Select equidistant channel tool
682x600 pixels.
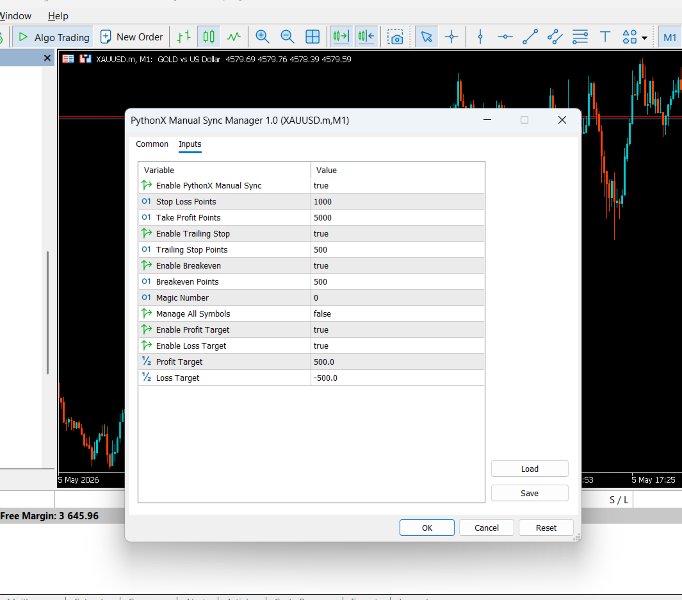(555, 37)
